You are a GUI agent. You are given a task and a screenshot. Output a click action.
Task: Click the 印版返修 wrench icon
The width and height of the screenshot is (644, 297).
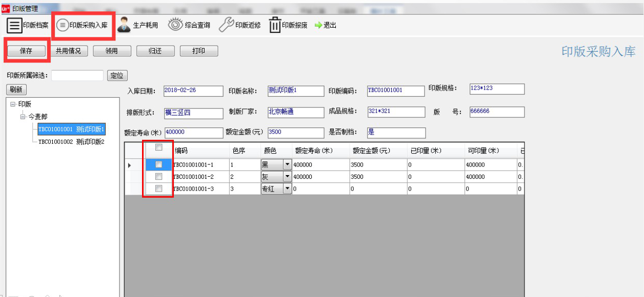[226, 25]
